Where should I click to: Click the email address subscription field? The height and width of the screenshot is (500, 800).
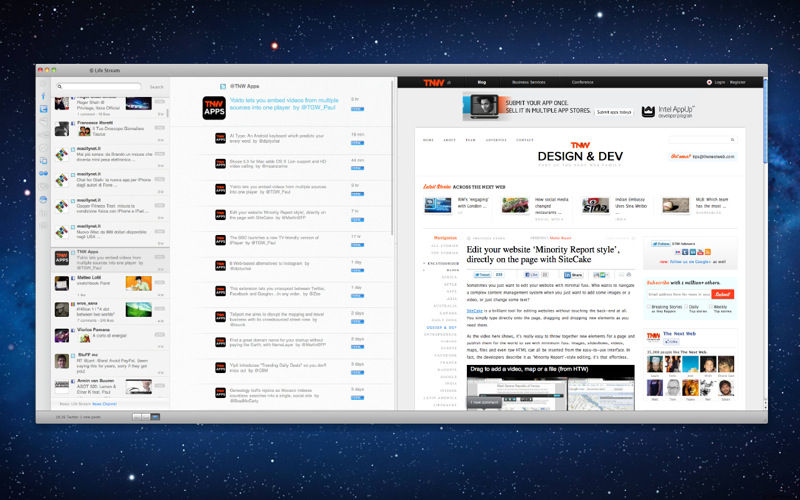(679, 294)
